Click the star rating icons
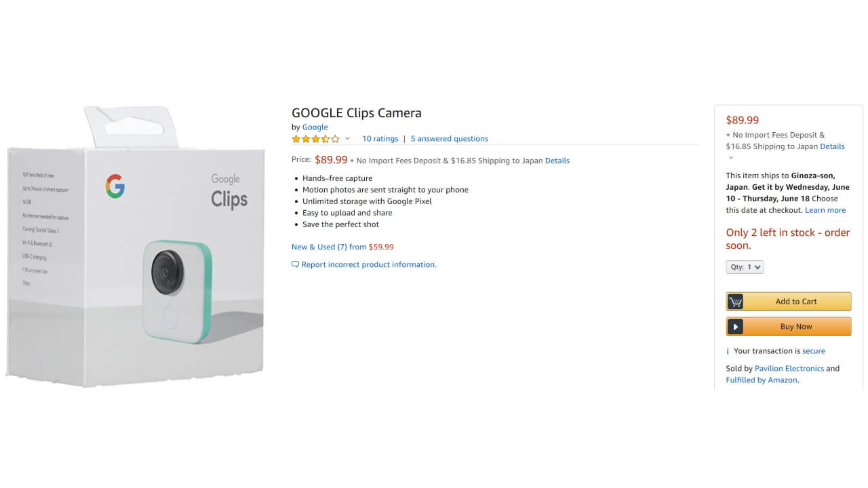Viewport: 868px width, 488px height. tap(315, 139)
